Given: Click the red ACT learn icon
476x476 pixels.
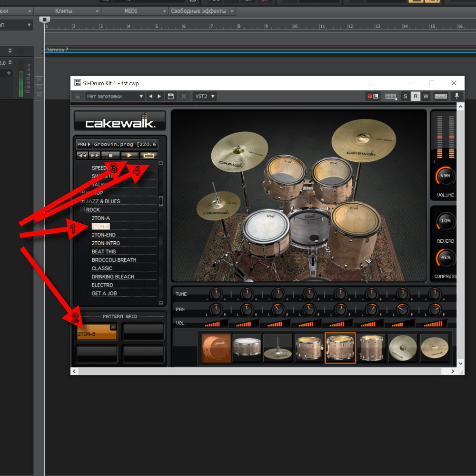Looking at the screenshot, I should click(x=373, y=97).
